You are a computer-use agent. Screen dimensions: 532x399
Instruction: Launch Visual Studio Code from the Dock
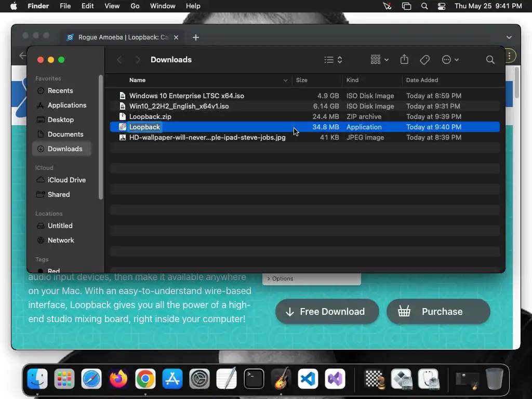pos(308,379)
